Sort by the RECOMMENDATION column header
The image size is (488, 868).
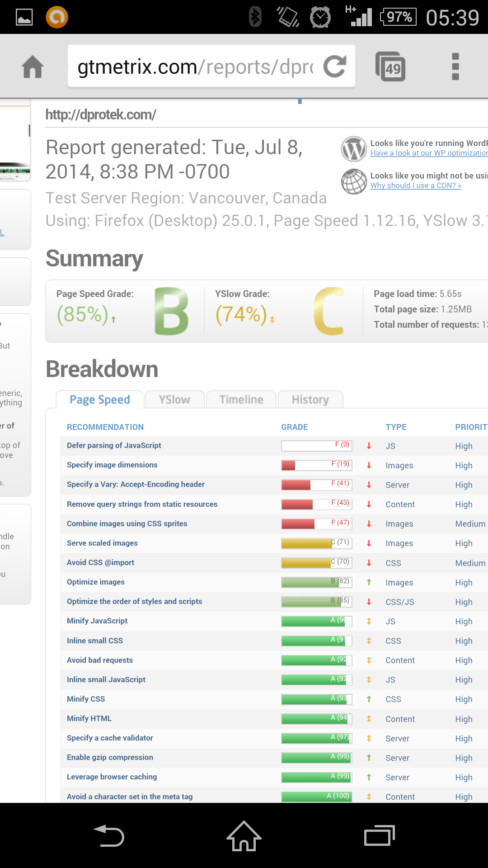[x=105, y=427]
